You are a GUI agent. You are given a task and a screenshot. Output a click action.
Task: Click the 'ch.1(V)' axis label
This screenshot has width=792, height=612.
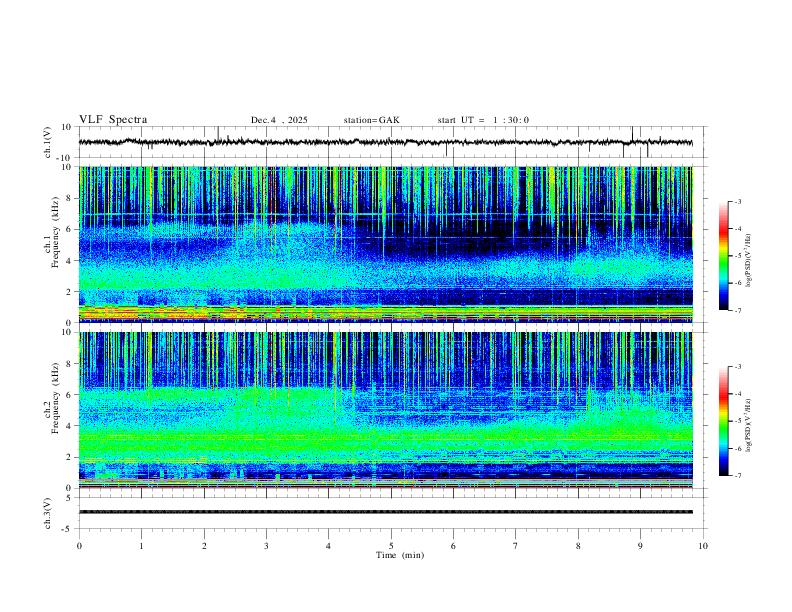pyautogui.click(x=48, y=142)
